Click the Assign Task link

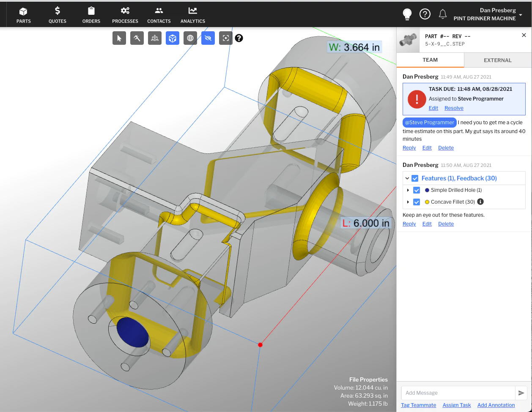(x=457, y=405)
